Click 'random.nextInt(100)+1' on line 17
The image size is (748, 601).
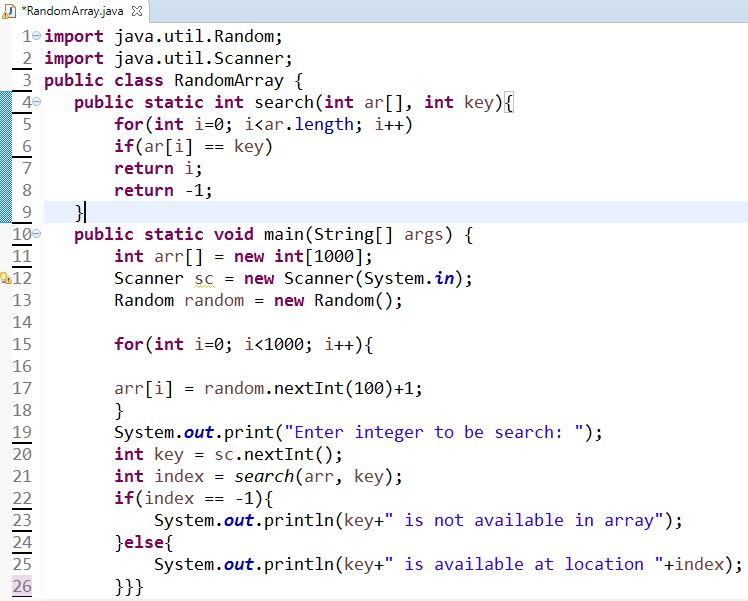pyautogui.click(x=309, y=388)
